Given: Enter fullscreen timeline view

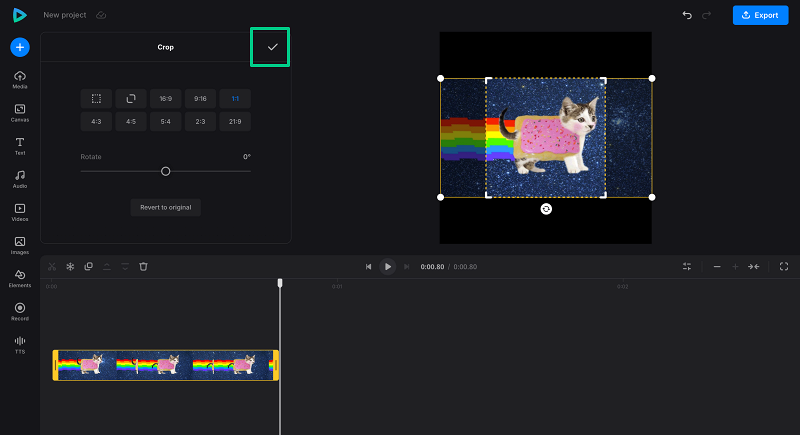Looking at the screenshot, I should click(783, 266).
